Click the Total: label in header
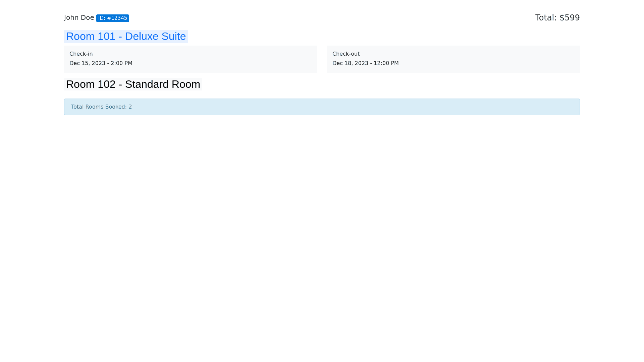Viewport: 644px width, 362px height. pyautogui.click(x=546, y=18)
